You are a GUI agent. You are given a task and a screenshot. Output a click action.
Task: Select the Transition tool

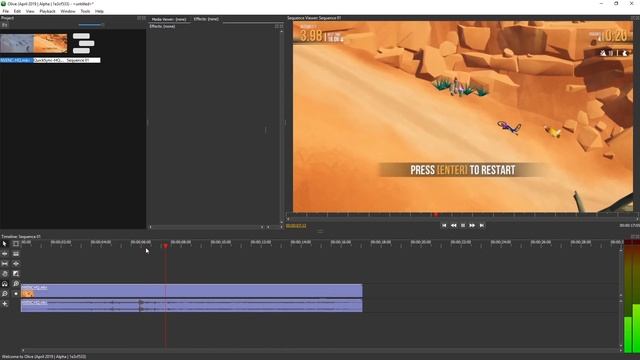pyautogui.click(x=16, y=273)
